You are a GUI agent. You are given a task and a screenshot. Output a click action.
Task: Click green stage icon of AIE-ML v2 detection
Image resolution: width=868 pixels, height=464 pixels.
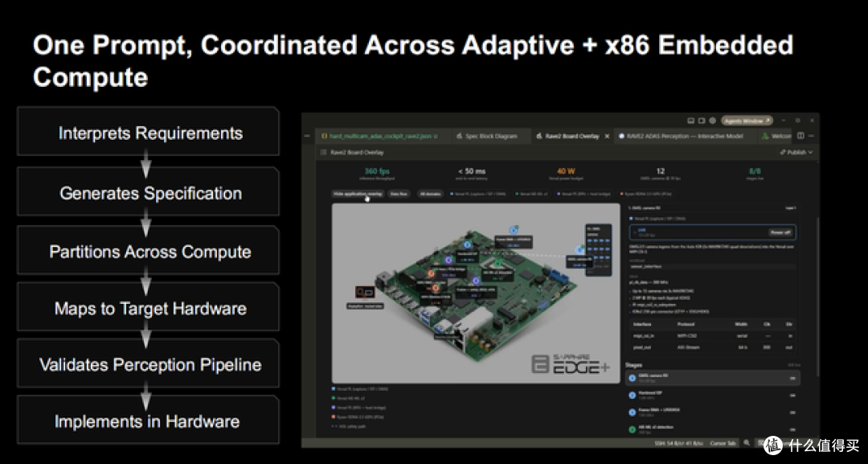point(633,429)
